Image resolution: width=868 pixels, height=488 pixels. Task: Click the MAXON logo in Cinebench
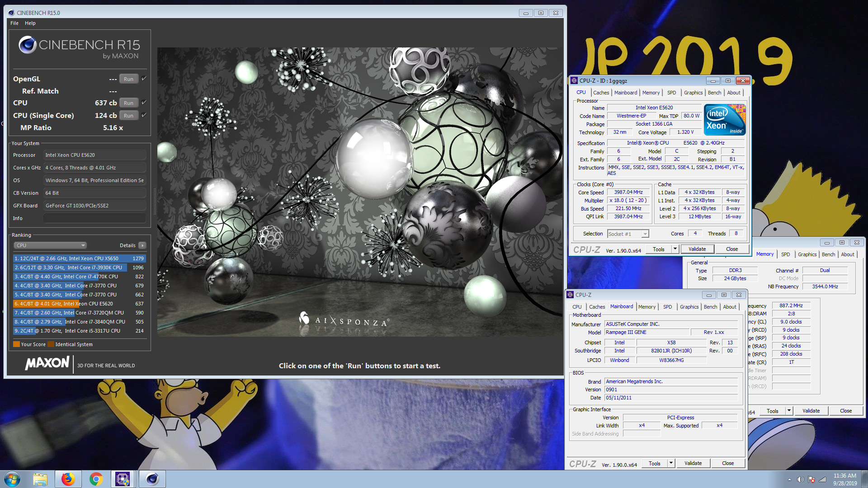(x=47, y=363)
